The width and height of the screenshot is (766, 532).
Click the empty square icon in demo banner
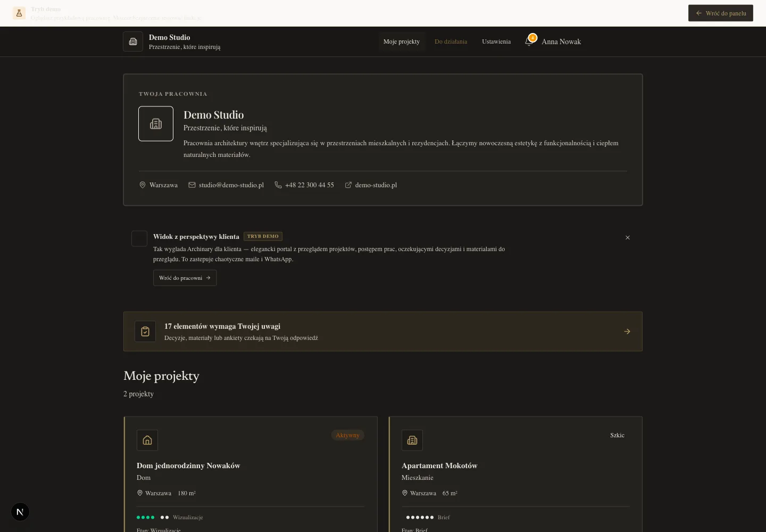point(139,239)
